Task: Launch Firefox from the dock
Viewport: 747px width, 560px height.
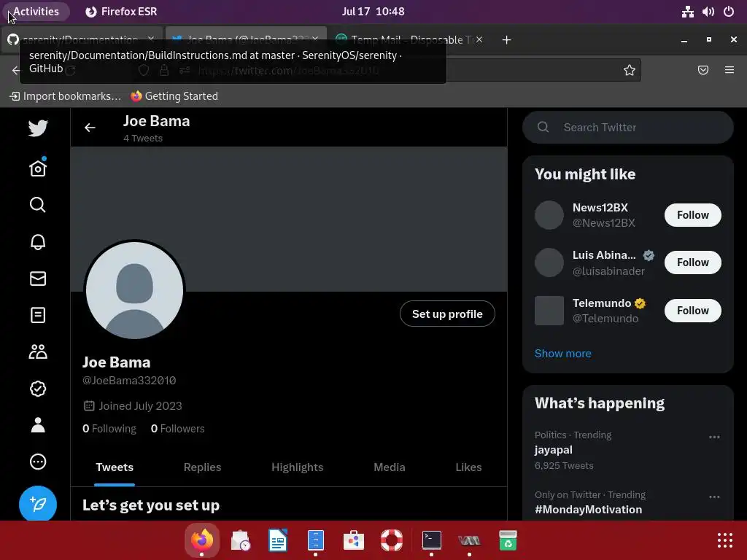Action: (x=202, y=540)
